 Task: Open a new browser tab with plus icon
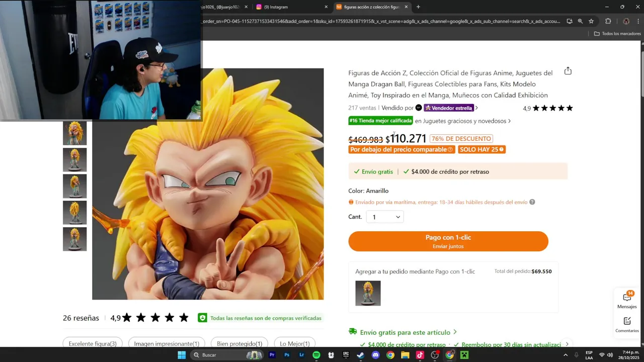[x=418, y=7]
